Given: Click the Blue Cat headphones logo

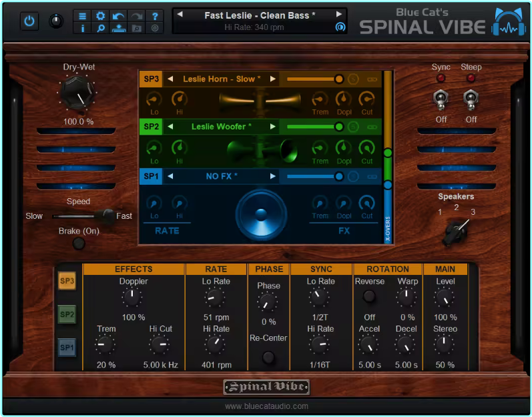Looking at the screenshot, I should click(508, 21).
